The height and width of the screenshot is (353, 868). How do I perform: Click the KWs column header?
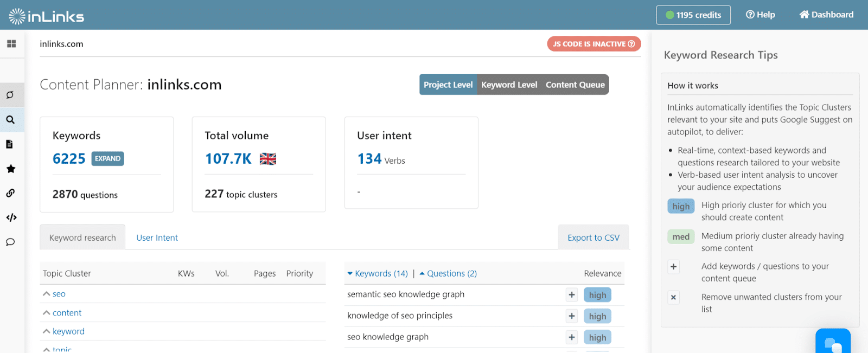[186, 274]
